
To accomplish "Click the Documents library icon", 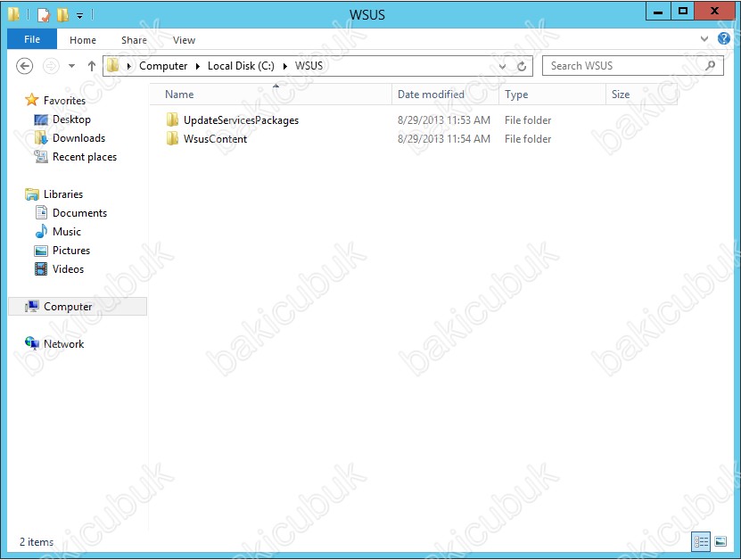I will point(41,212).
